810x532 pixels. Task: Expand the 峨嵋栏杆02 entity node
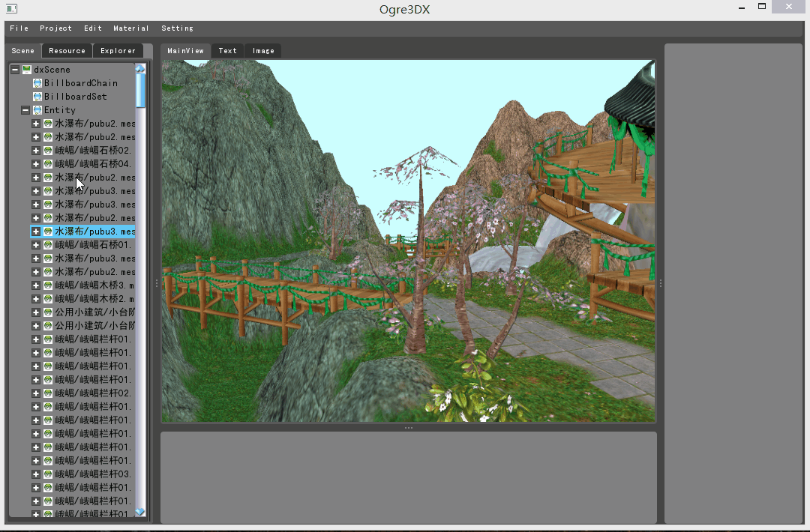[x=36, y=393]
